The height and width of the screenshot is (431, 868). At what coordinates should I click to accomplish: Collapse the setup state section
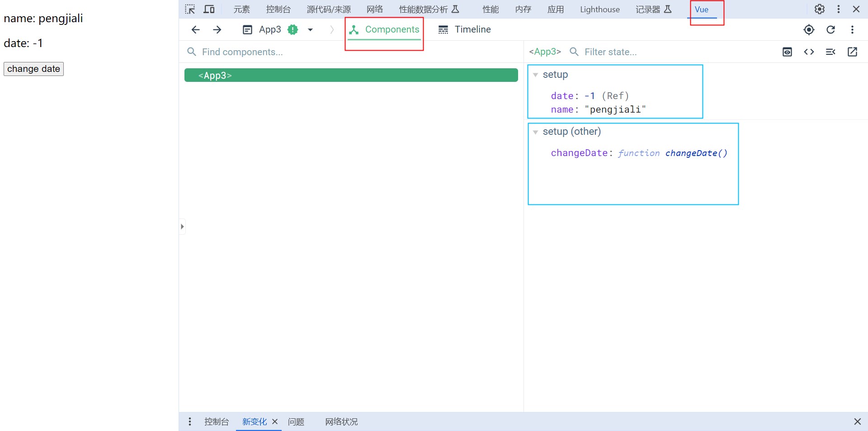click(x=536, y=75)
